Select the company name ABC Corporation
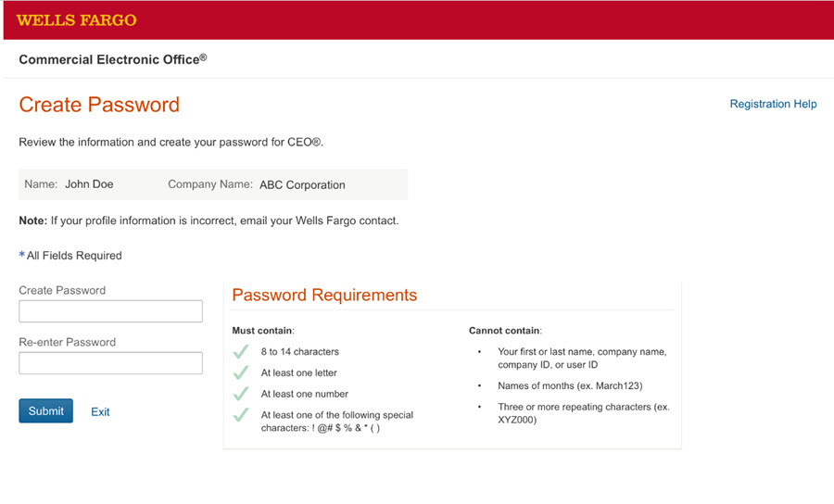Screen dimensions: 834x504 (x=302, y=184)
